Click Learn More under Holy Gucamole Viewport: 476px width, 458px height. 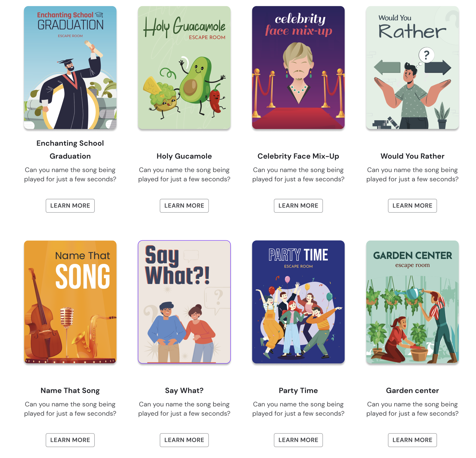(x=184, y=206)
